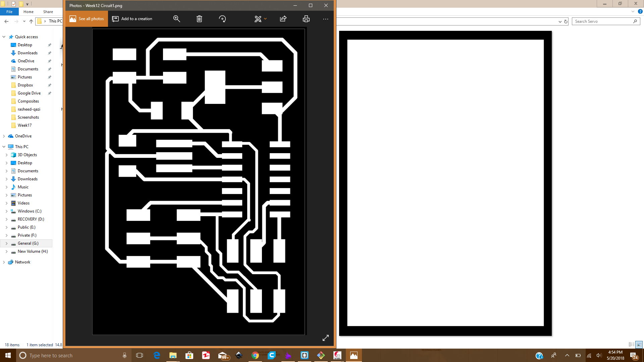Enter fullscreen with the diagonal arrows icon
644x362 pixels.
coord(325,338)
